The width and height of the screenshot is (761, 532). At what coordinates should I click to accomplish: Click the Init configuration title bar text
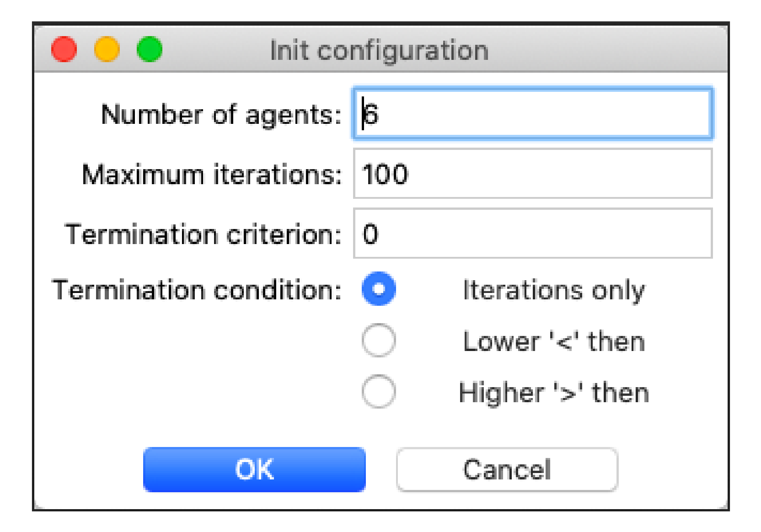click(379, 50)
